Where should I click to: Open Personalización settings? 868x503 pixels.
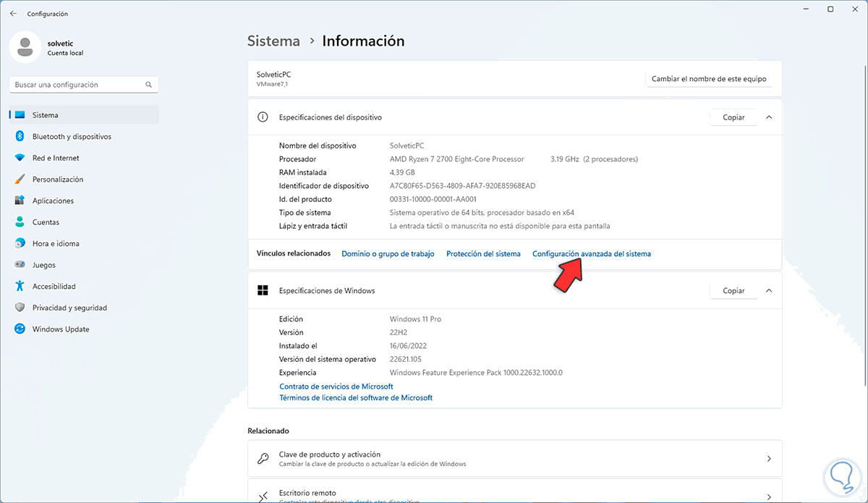(x=84, y=179)
